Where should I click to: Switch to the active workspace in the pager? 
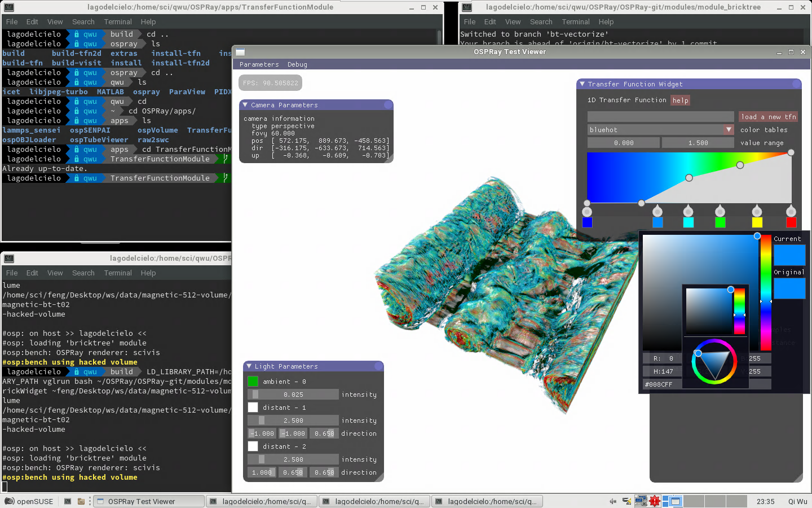[x=672, y=501]
